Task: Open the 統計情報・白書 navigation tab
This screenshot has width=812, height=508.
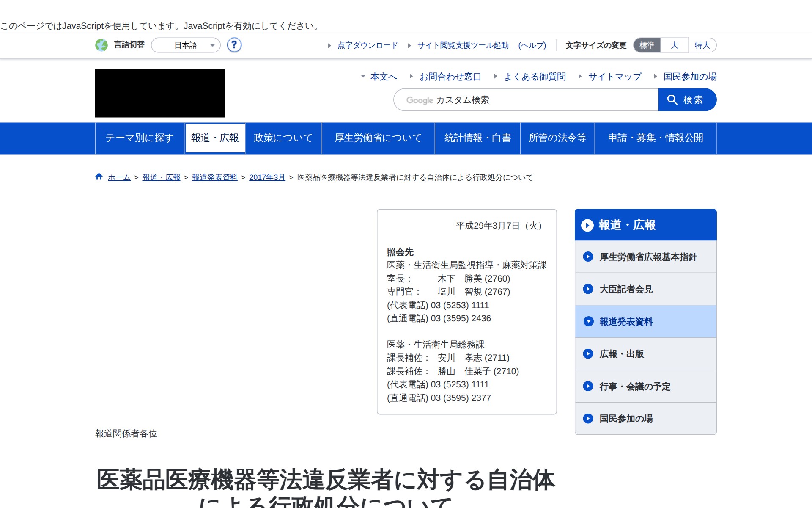Action: tap(477, 138)
